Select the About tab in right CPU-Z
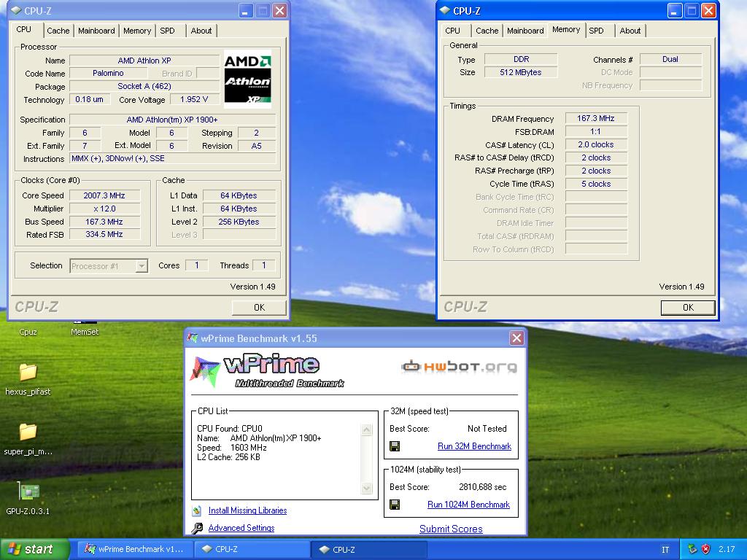 click(630, 31)
